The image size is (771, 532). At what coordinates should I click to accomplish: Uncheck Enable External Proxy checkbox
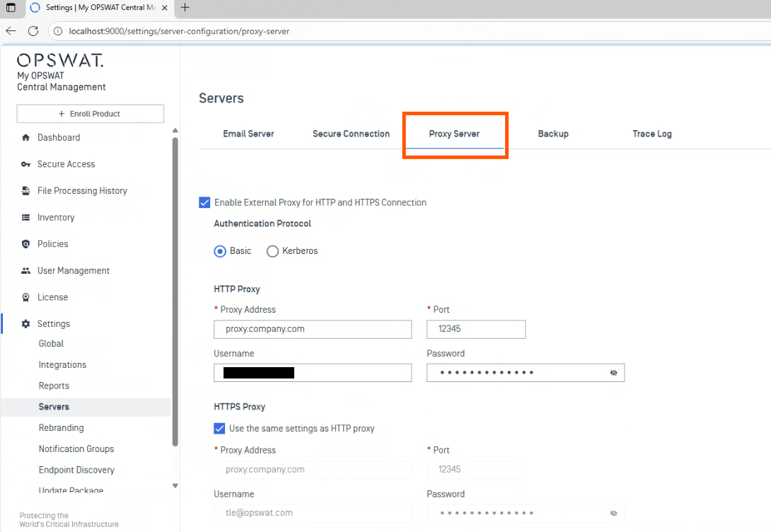coord(205,203)
